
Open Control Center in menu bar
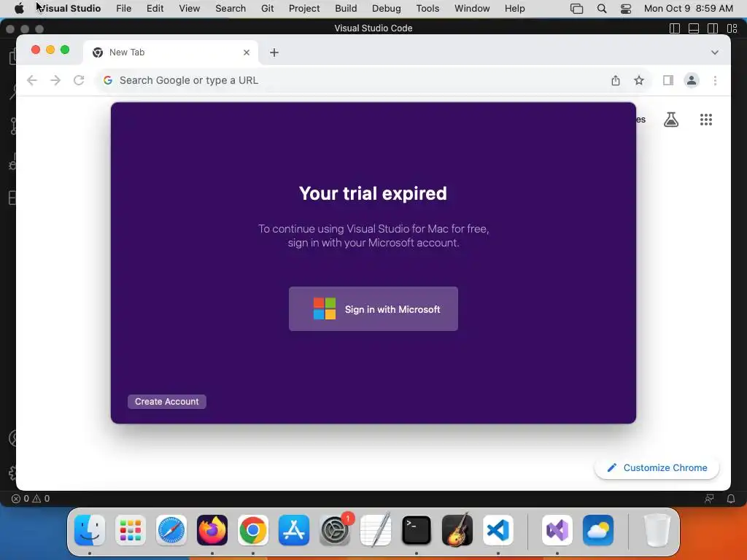[x=625, y=9]
